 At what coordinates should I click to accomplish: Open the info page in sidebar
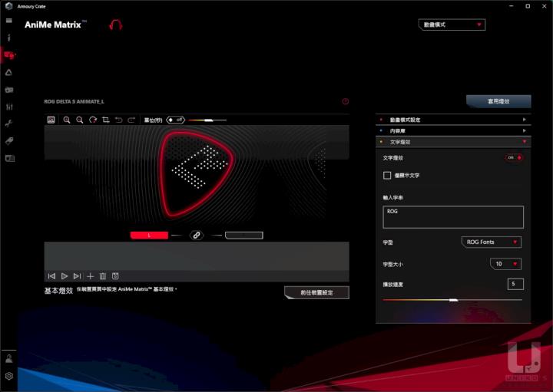click(8, 38)
